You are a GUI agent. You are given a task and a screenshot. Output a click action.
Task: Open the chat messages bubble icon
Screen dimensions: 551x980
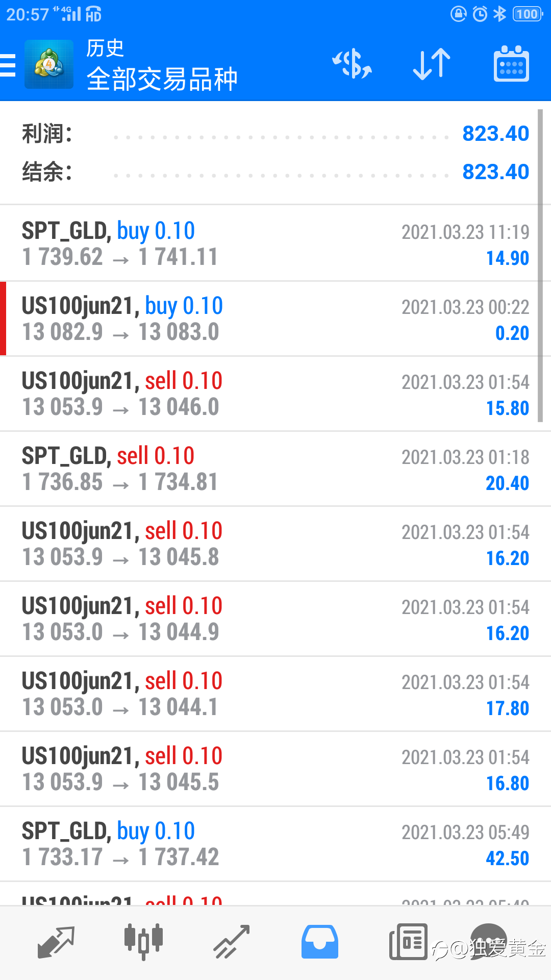pos(489,939)
